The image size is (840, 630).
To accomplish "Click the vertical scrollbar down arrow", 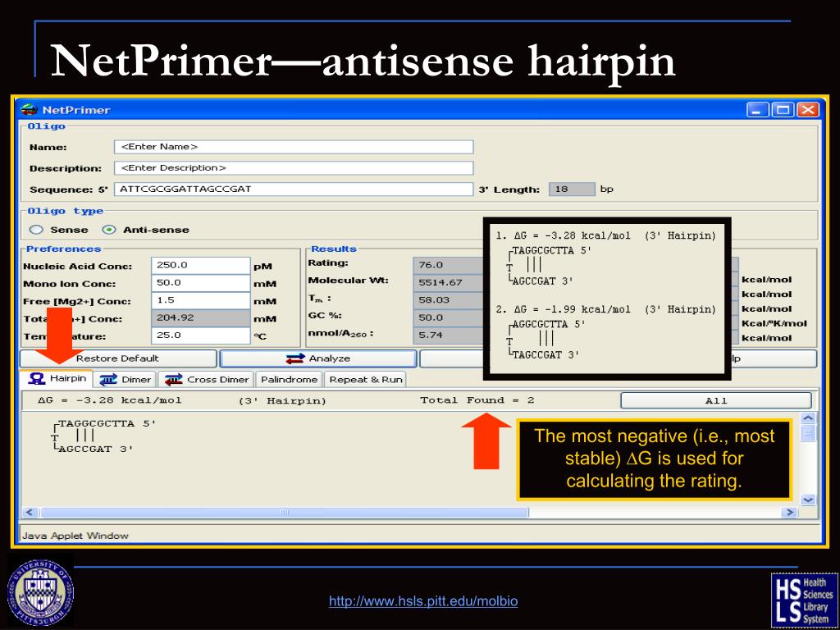I will [808, 500].
